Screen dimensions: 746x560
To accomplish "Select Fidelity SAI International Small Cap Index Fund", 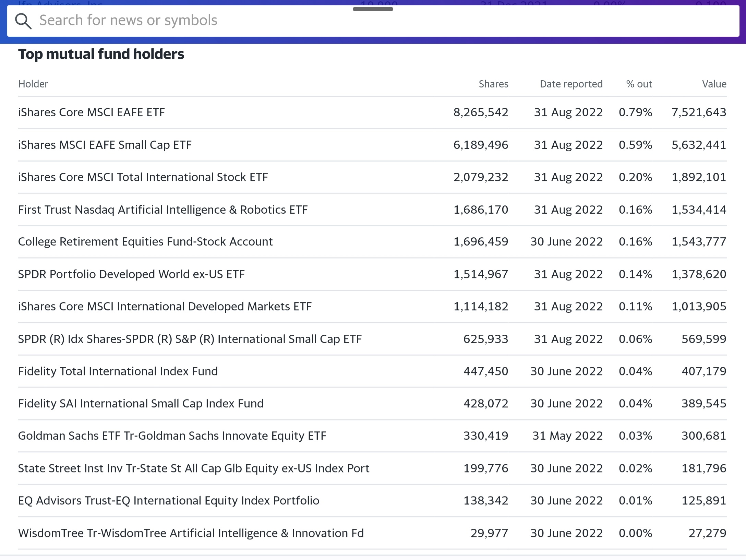I will (141, 403).
